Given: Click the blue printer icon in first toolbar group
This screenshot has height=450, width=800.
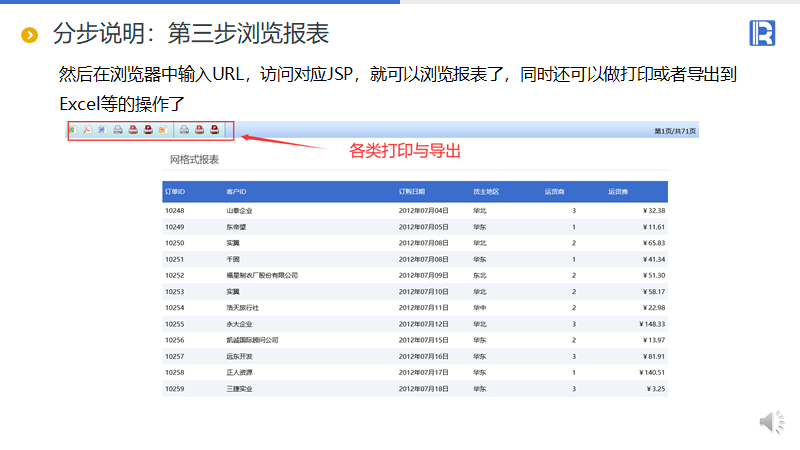Looking at the screenshot, I should click(x=118, y=130).
